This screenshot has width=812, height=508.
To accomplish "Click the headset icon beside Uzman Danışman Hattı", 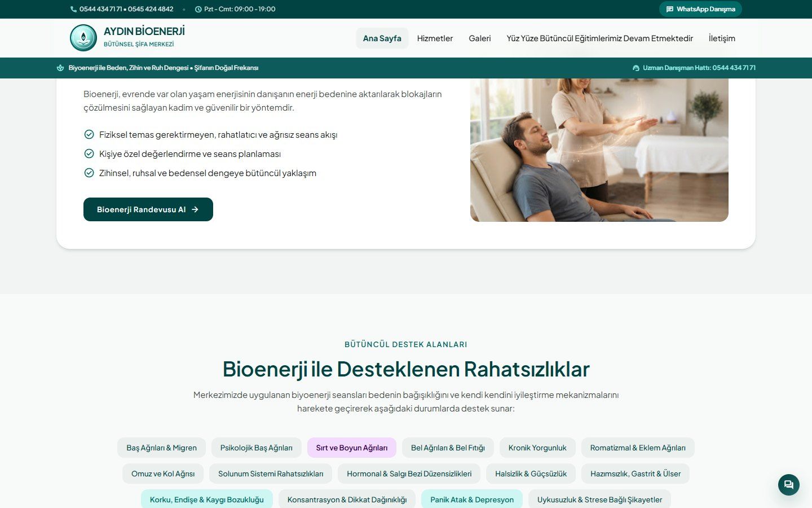I will click(636, 68).
